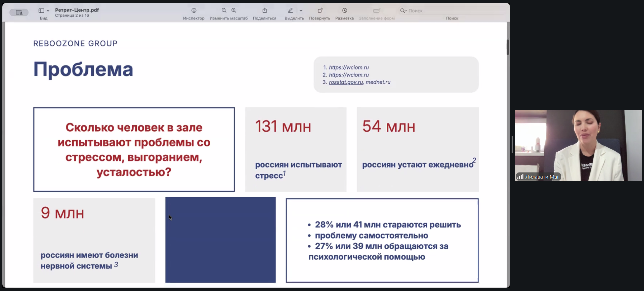Select the highlight pen tool
Image resolution: width=644 pixels, height=291 pixels.
[291, 11]
